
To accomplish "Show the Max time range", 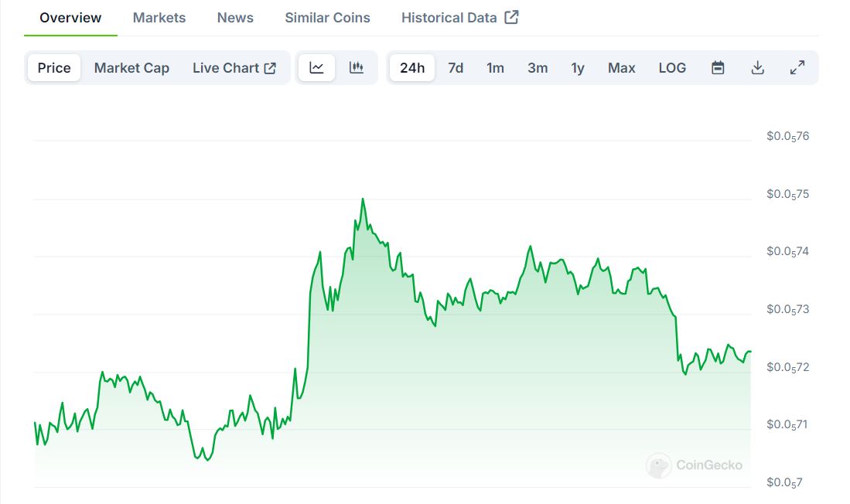I will pyautogui.click(x=621, y=68).
